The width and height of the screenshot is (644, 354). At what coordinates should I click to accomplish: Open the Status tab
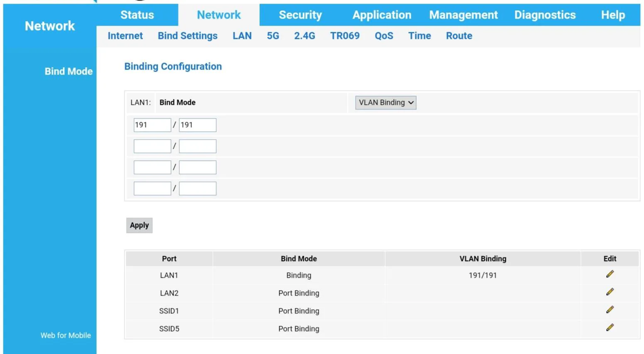click(x=137, y=15)
